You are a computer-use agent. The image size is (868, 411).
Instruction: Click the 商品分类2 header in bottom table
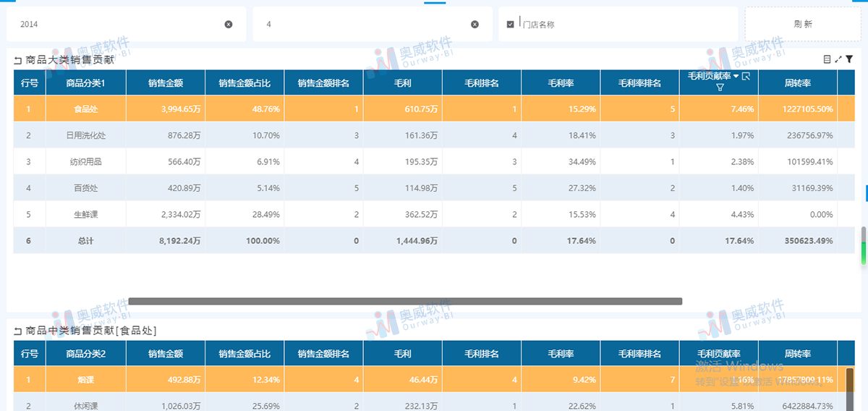click(x=86, y=354)
